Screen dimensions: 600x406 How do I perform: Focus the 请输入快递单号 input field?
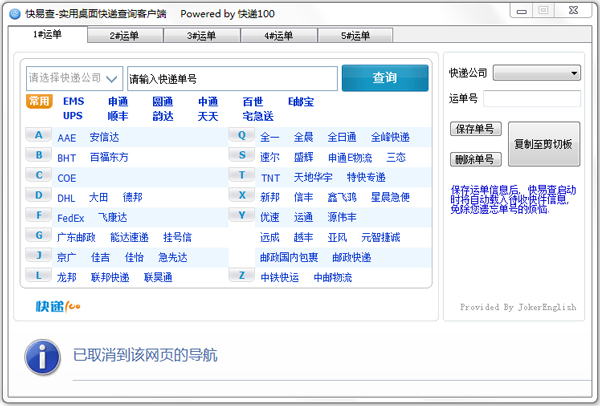pyautogui.click(x=230, y=78)
